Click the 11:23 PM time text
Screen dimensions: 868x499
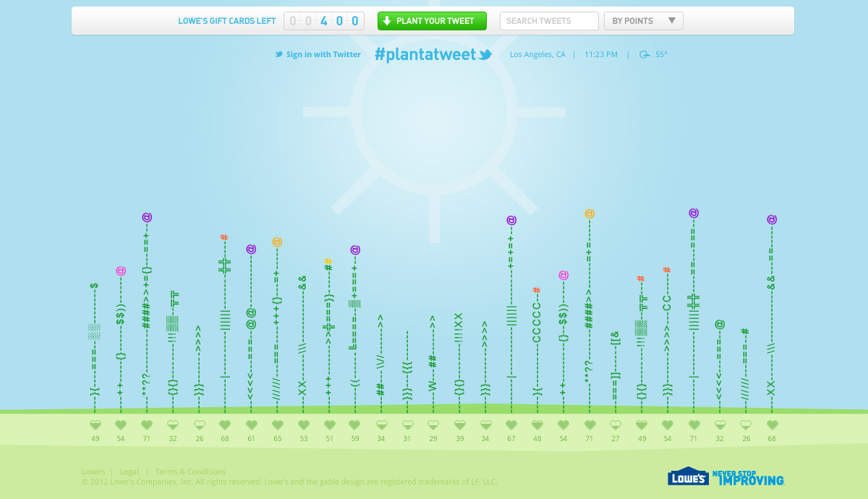[x=601, y=54]
